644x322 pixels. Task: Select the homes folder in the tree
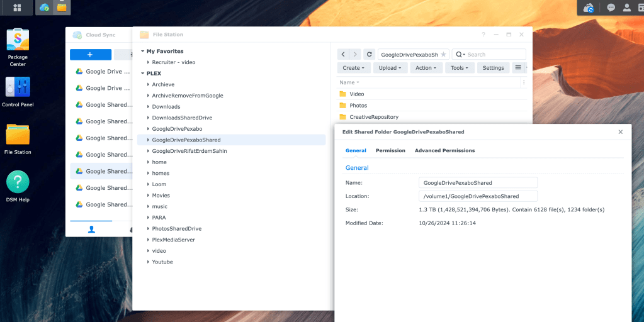[x=161, y=173]
